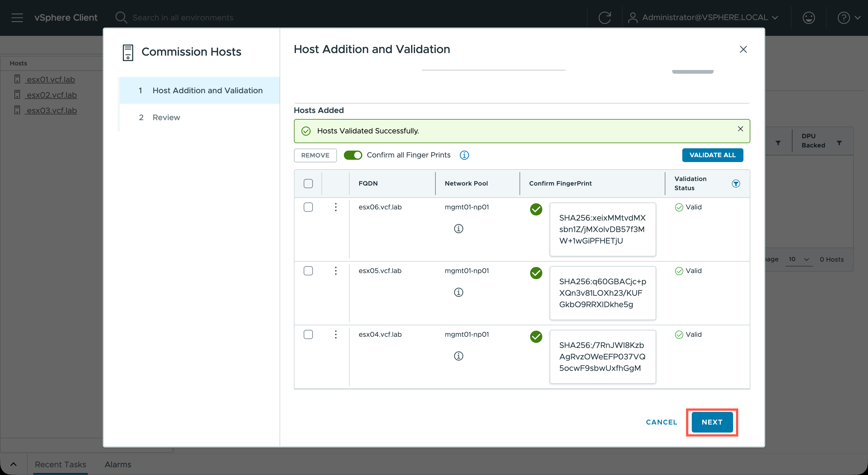Click the smiley feedback icon
Screen dimensions: 868x475
(x=808, y=17)
